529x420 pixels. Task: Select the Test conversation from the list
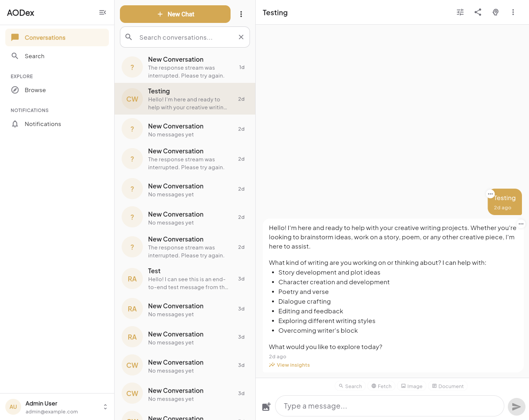(184, 279)
